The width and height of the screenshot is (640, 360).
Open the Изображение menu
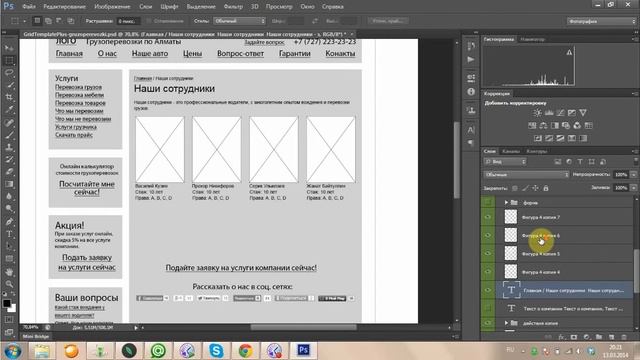(x=112, y=7)
